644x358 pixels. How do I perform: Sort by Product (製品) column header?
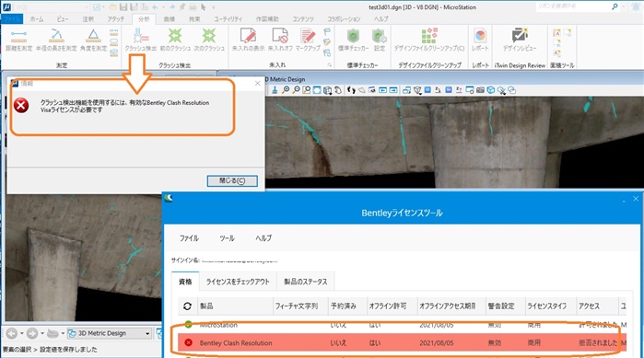(x=236, y=306)
